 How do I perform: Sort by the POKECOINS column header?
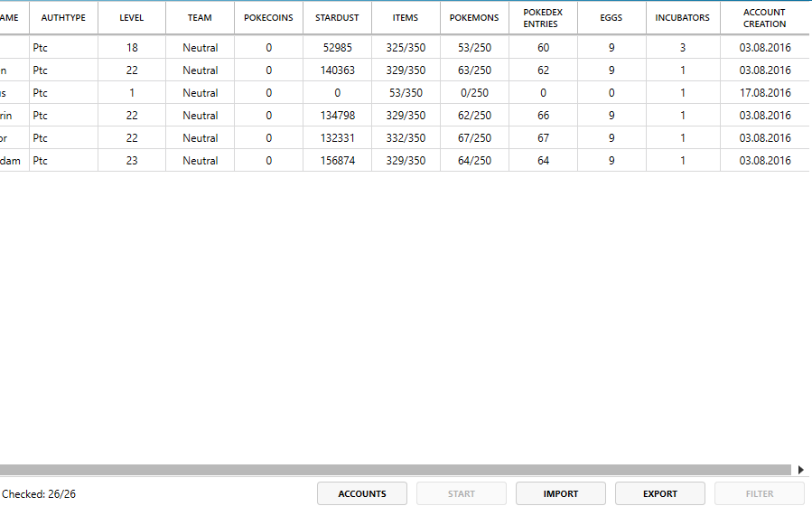pos(269,17)
